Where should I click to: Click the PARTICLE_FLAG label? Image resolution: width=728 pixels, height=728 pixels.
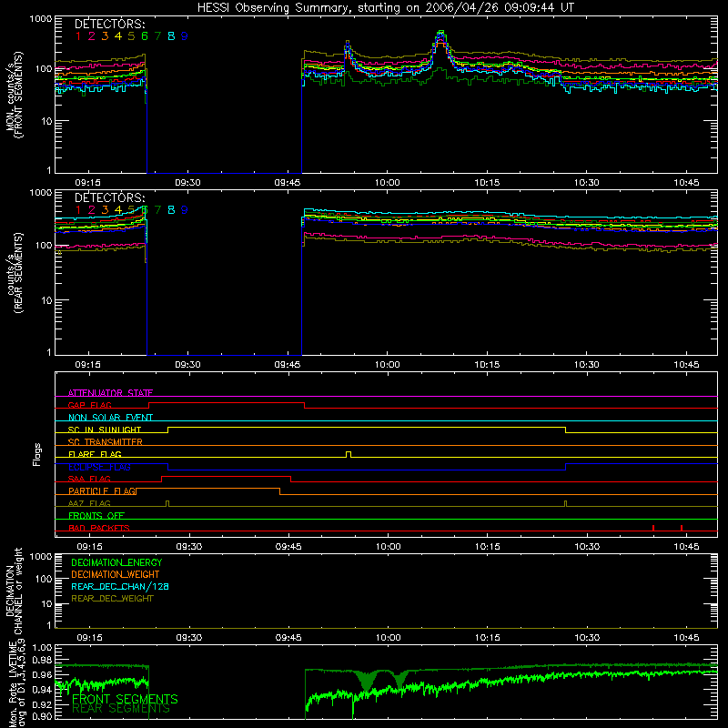point(103,491)
